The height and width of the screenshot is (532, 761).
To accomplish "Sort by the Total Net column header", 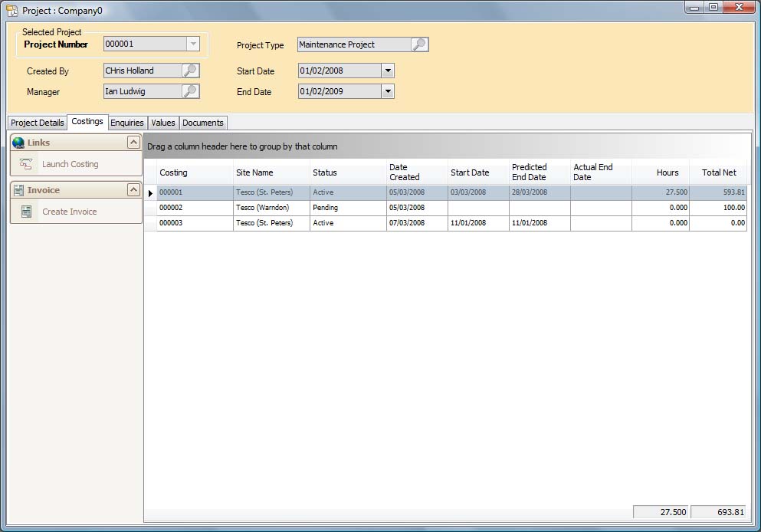I will (x=718, y=172).
